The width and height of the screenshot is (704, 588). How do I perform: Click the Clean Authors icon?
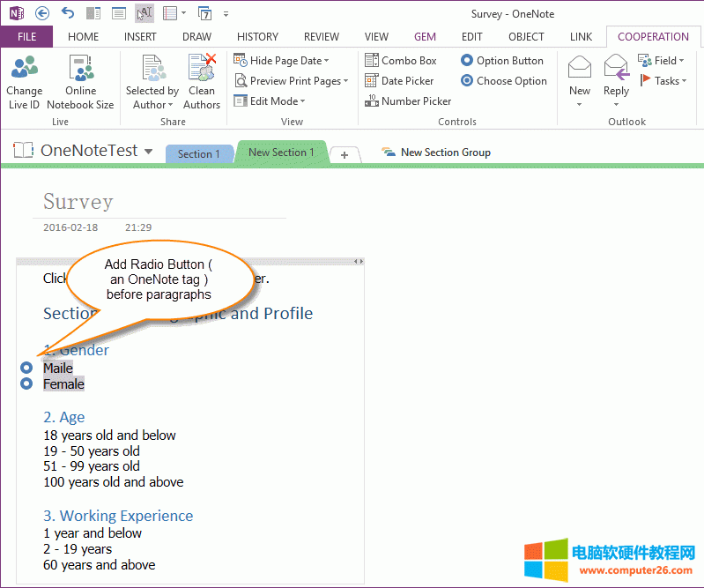click(x=202, y=69)
